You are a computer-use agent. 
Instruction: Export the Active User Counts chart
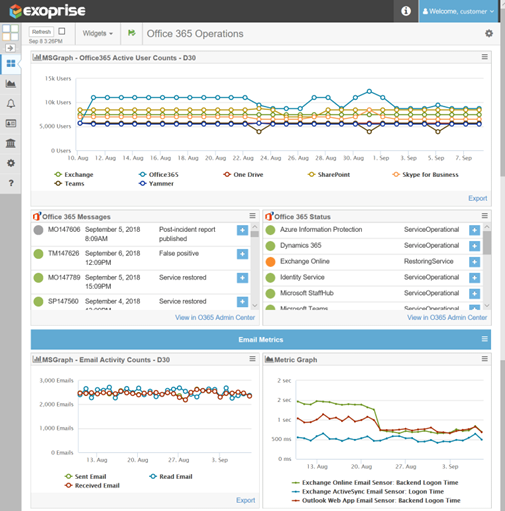(x=478, y=198)
